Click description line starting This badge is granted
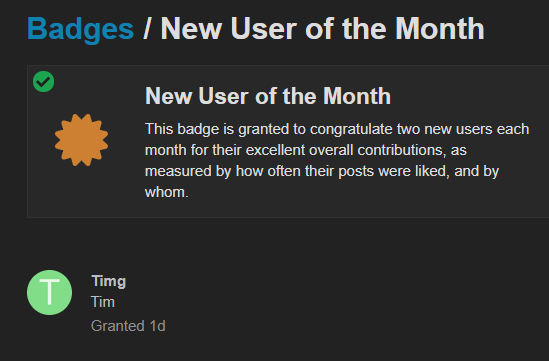This screenshot has width=549, height=361. pos(337,129)
